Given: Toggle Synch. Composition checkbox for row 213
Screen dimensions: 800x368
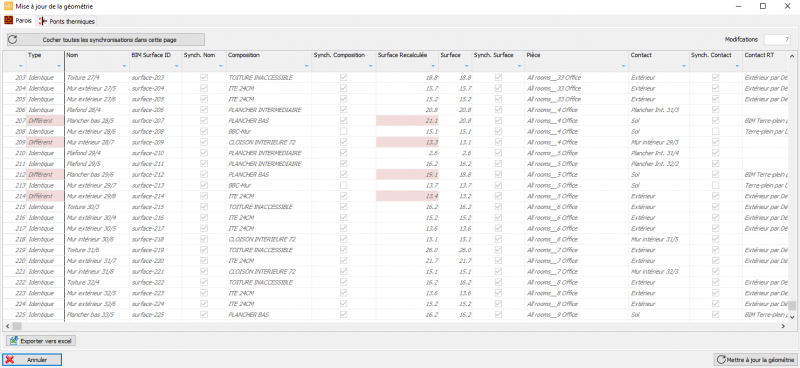Looking at the screenshot, I should click(344, 185).
